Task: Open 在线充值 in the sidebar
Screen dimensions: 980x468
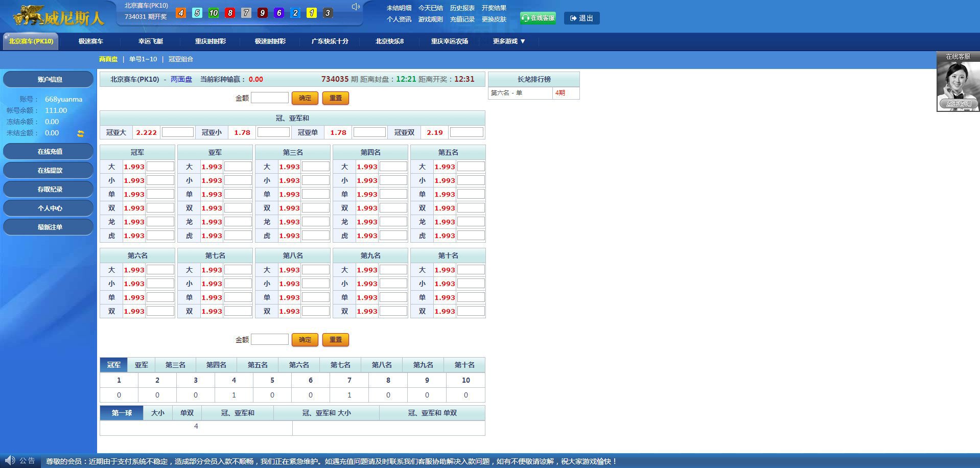Action: (x=49, y=152)
